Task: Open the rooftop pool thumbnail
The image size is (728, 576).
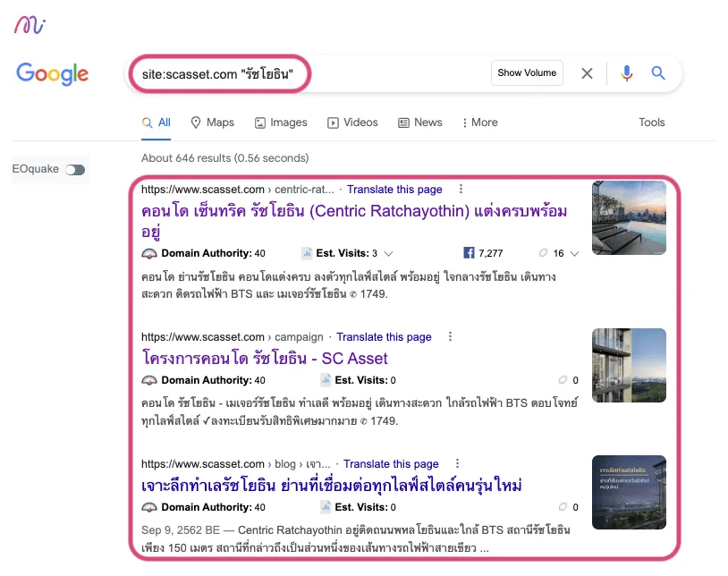Action: tap(629, 217)
